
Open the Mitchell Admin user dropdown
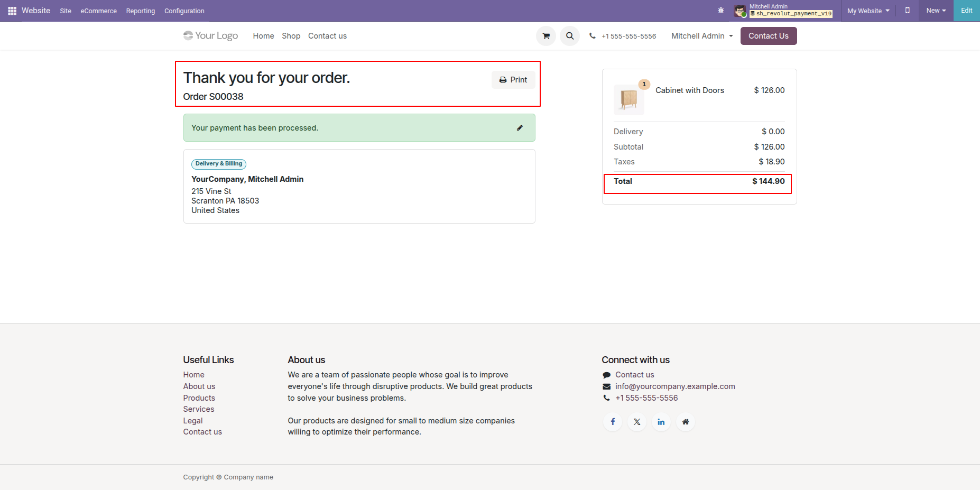coord(702,36)
